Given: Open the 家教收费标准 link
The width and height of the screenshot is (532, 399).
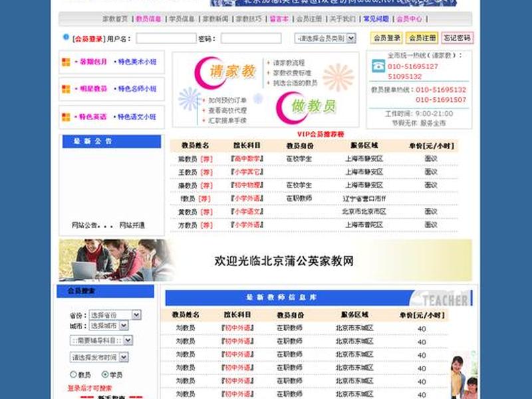Looking at the screenshot, I should point(292,73).
